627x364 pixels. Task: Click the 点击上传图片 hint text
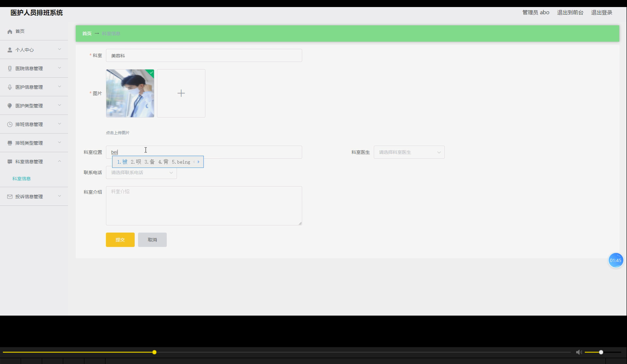pyautogui.click(x=118, y=133)
